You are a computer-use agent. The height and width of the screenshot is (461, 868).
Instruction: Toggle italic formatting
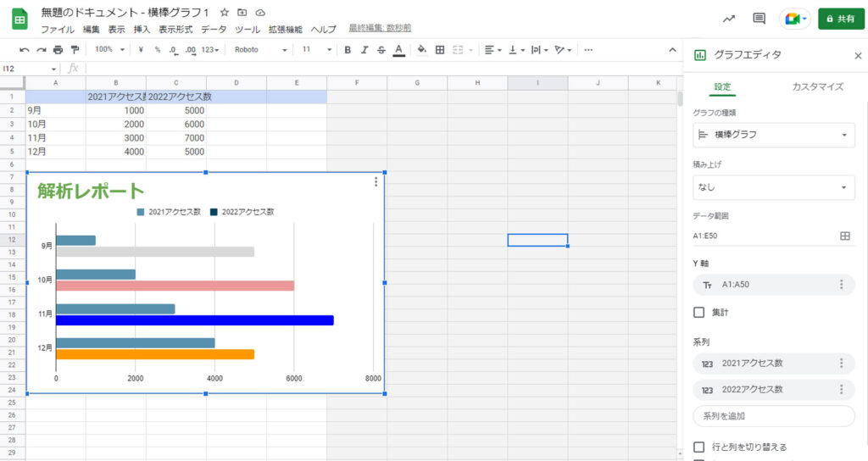point(364,50)
